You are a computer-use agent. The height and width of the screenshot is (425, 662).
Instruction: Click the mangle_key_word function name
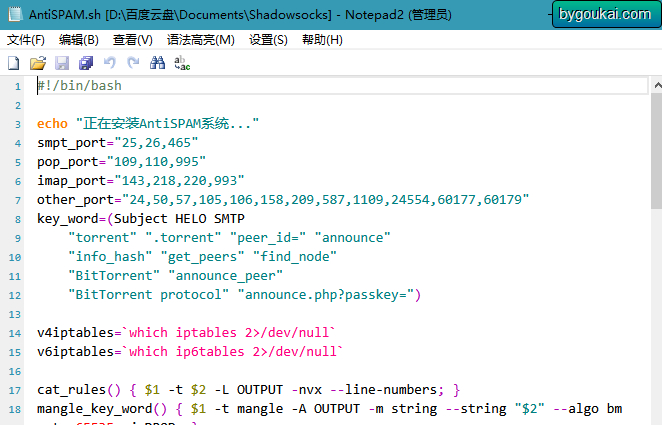tap(95, 409)
